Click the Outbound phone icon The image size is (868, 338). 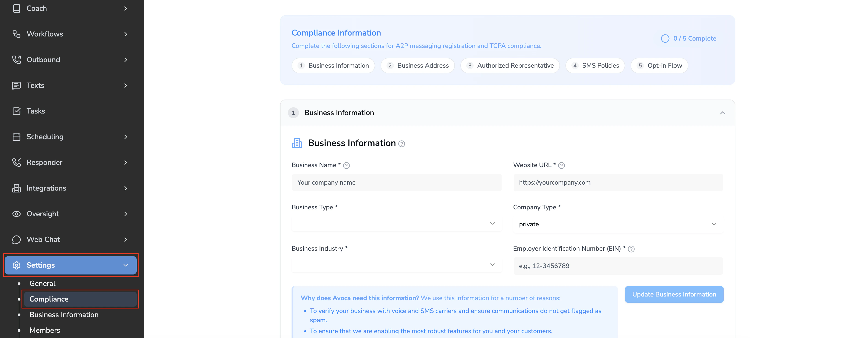coord(16,60)
